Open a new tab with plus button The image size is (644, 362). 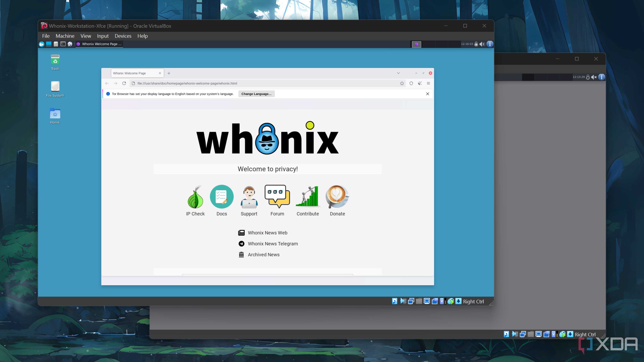point(169,73)
